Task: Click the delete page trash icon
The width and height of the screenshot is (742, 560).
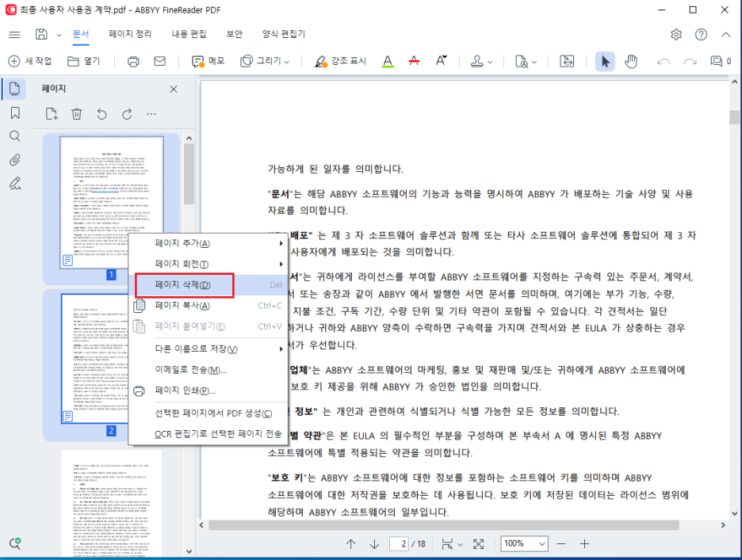Action: [x=77, y=114]
